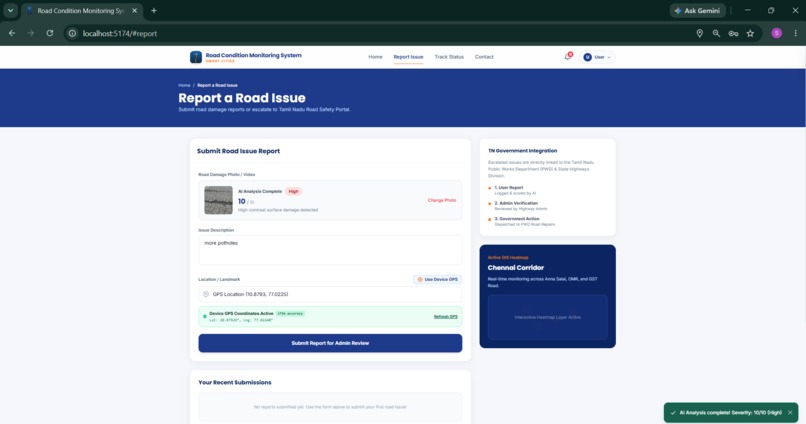
Task: Open the Chrome three-dot menu
Action: 795,33
